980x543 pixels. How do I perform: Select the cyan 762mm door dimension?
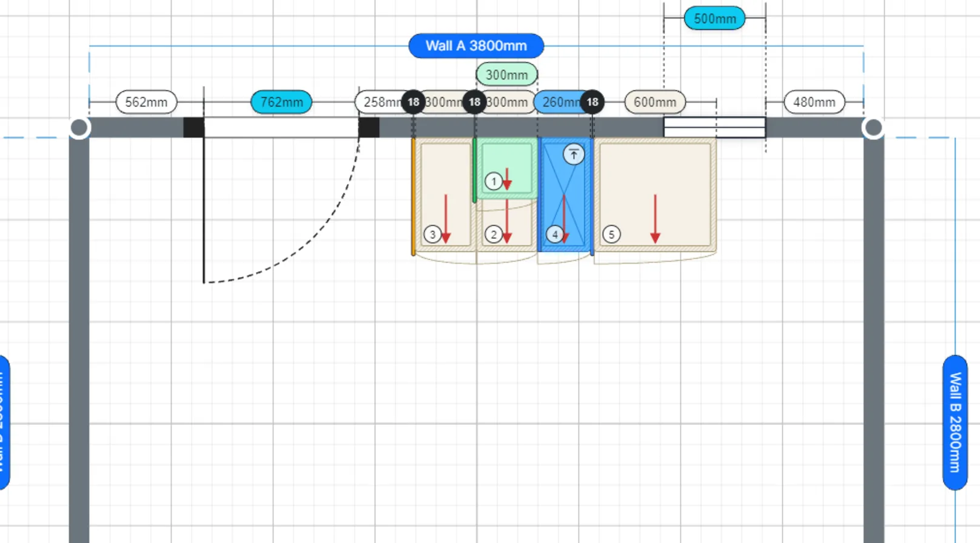(x=281, y=102)
